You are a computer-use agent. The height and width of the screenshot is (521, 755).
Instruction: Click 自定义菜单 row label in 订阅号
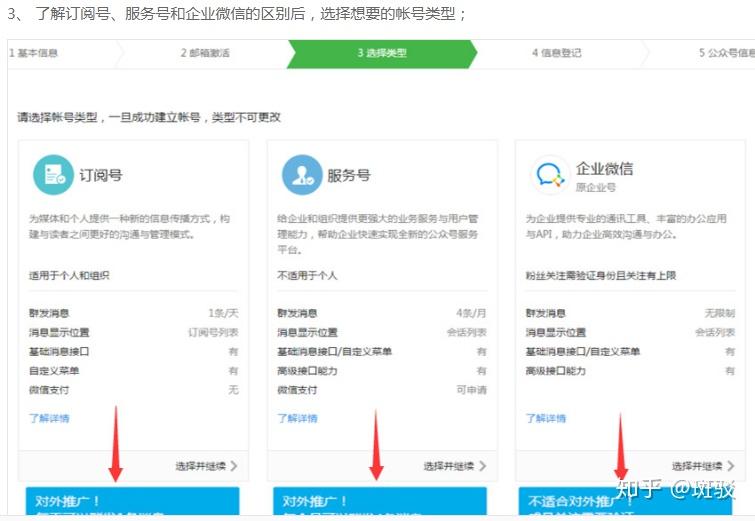click(x=54, y=371)
